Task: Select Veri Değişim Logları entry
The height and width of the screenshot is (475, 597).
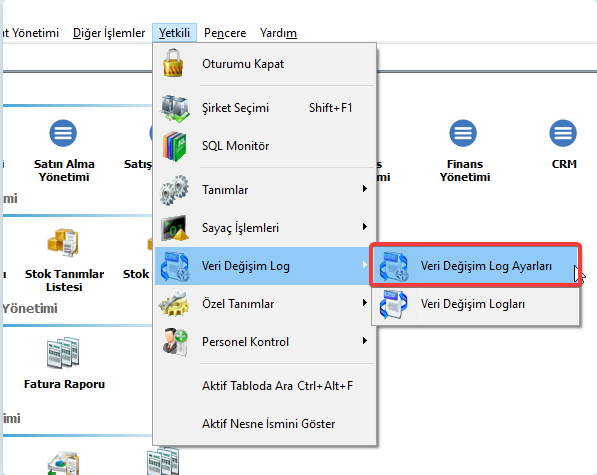Action: pyautogui.click(x=476, y=304)
